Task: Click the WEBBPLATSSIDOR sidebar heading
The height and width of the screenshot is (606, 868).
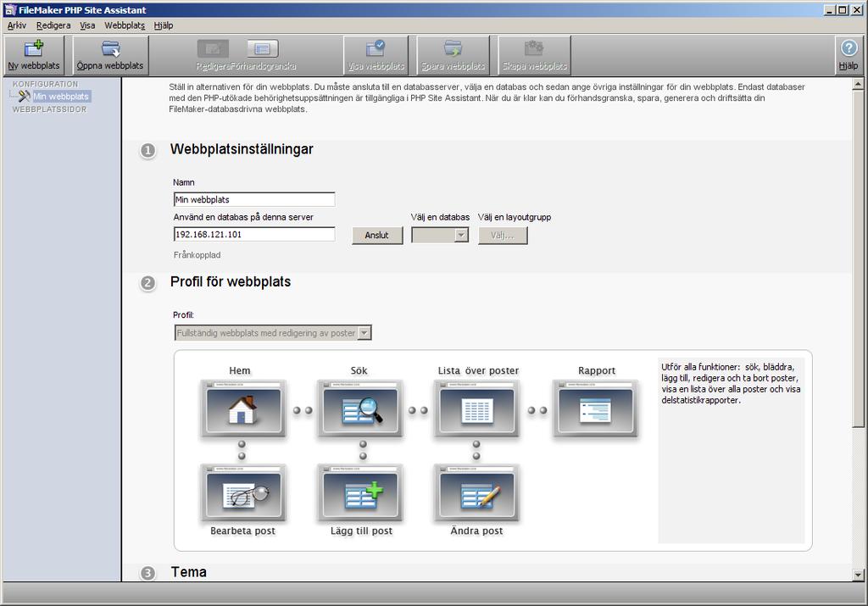Action: (49, 109)
